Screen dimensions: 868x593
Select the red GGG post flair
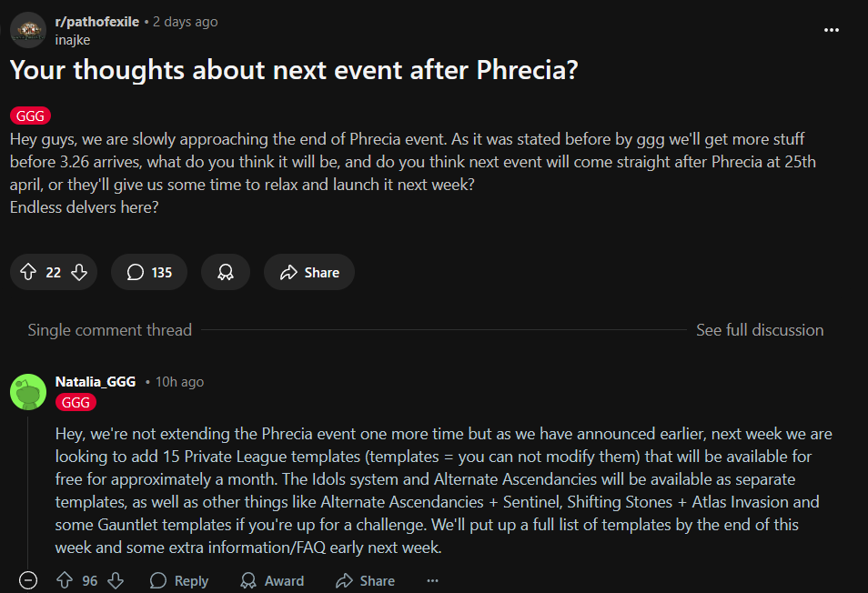coord(30,116)
